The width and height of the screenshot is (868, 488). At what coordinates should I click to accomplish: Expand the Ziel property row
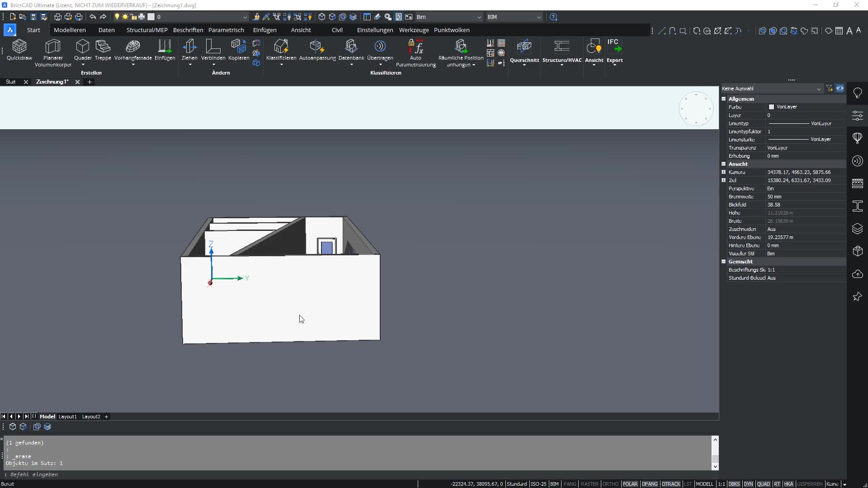723,180
